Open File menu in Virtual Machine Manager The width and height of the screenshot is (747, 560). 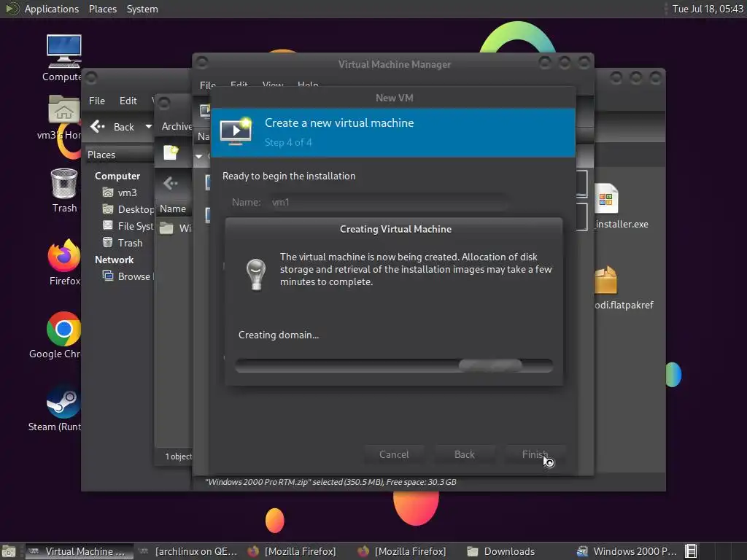pyautogui.click(x=207, y=85)
